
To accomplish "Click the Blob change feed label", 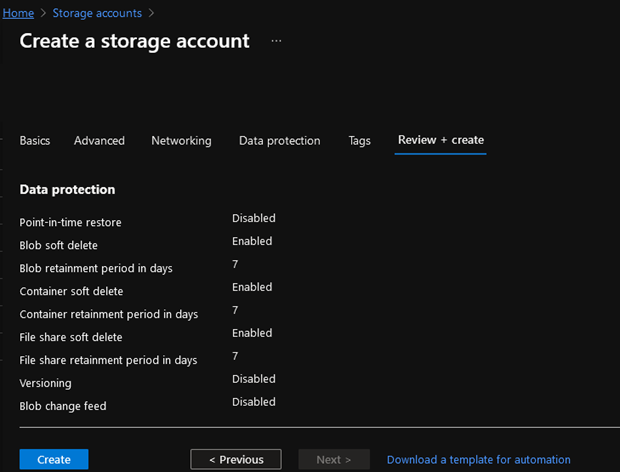I will [x=62, y=406].
